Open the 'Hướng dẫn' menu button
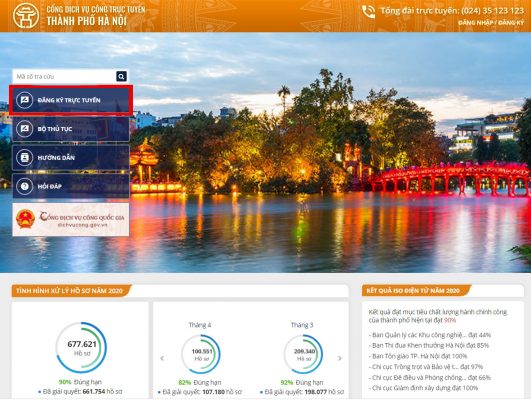Screen dimensions: 531x400 pos(71,157)
